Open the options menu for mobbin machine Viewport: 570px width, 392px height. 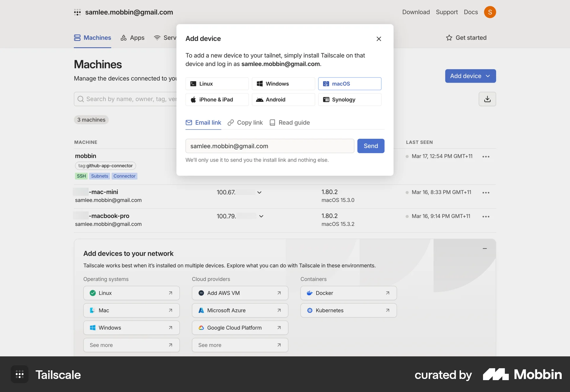click(486, 157)
